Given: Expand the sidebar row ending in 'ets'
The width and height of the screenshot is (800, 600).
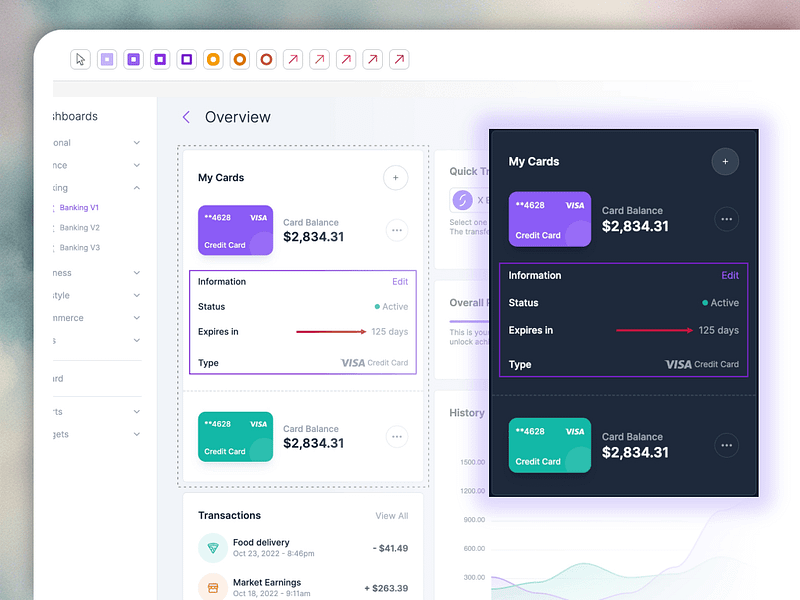Looking at the screenshot, I should 137,434.
